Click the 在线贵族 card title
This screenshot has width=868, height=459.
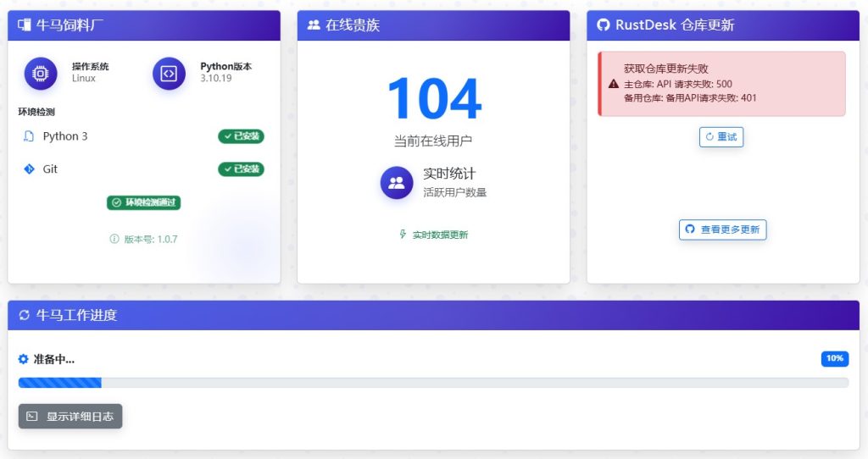tap(353, 25)
